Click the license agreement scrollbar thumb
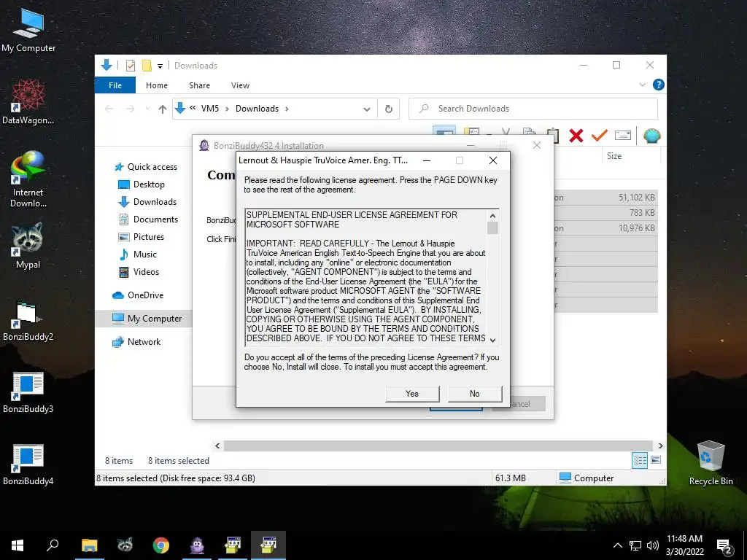The image size is (747, 560). pos(492,227)
